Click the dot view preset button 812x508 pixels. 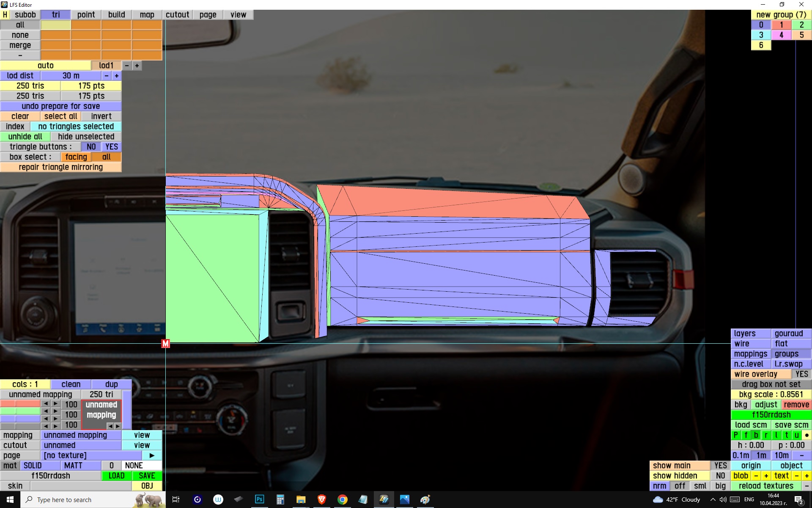pyautogui.click(x=807, y=435)
